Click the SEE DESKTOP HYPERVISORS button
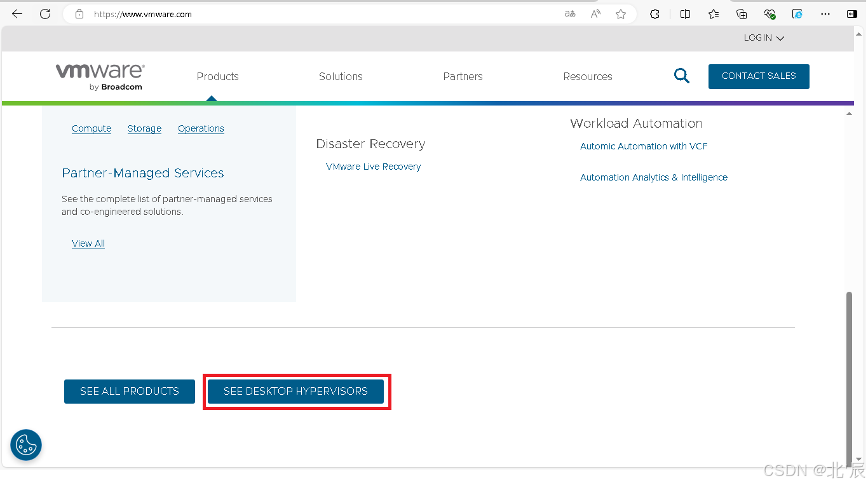The width and height of the screenshot is (868, 485). pyautogui.click(x=296, y=392)
